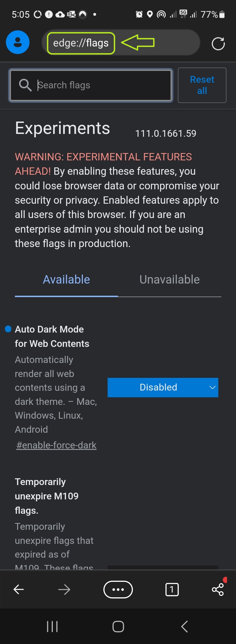Tap the edge://flags address bar
This screenshot has width=236, height=644.
[81, 43]
